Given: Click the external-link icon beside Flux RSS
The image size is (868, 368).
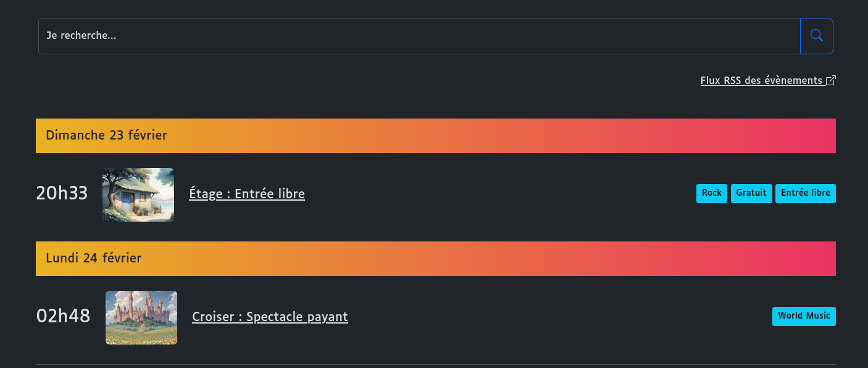Looking at the screenshot, I should pyautogui.click(x=831, y=80).
